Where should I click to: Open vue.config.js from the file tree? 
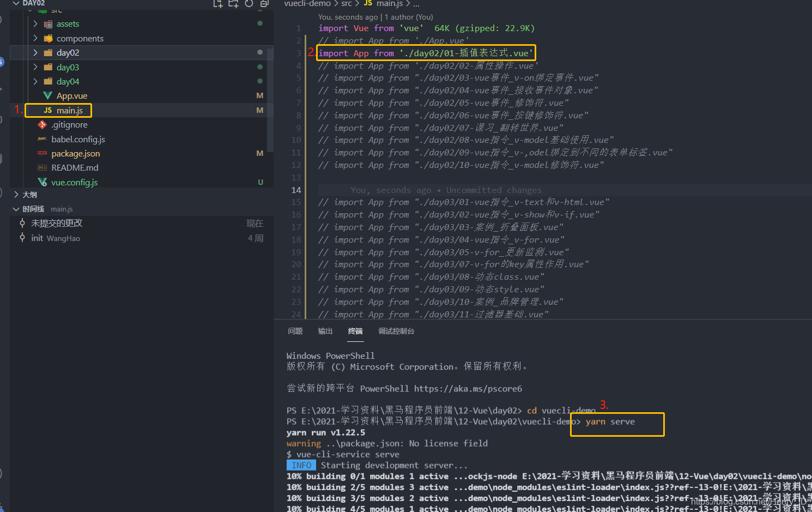tap(75, 183)
